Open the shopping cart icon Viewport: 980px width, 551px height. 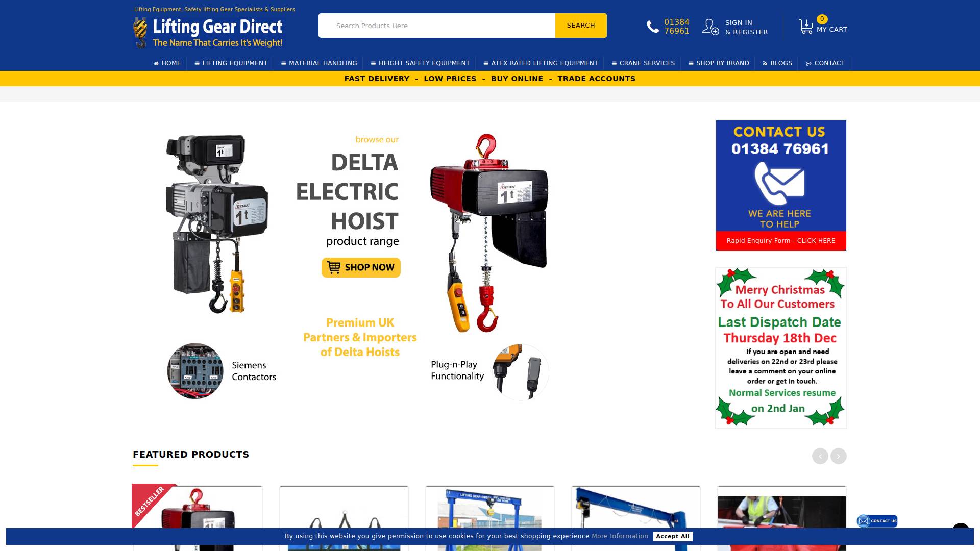click(x=805, y=24)
